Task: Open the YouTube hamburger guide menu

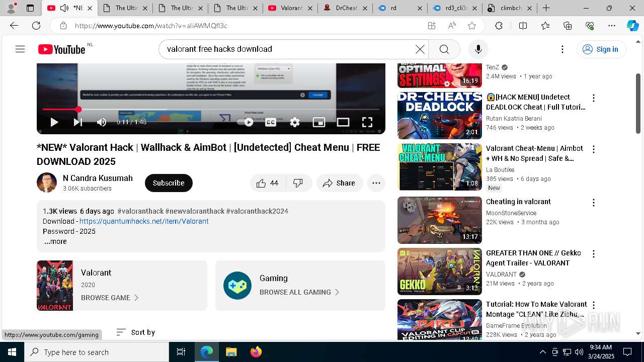Action: (x=20, y=49)
